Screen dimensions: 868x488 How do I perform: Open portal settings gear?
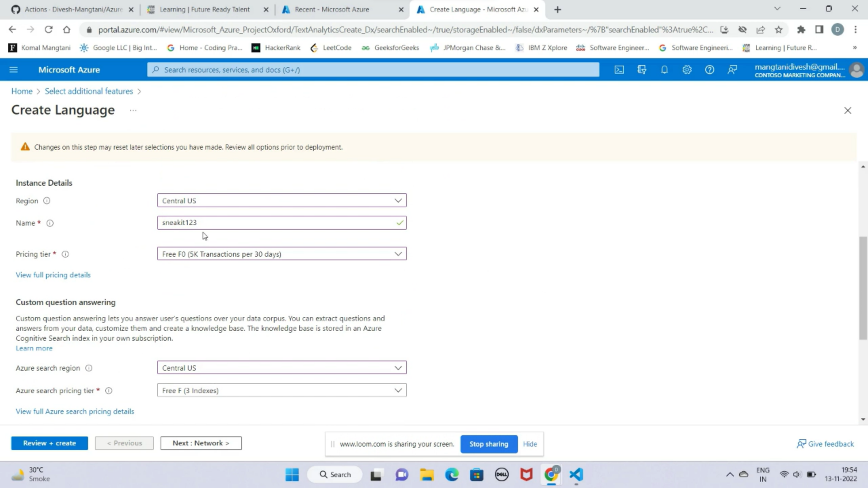point(687,70)
